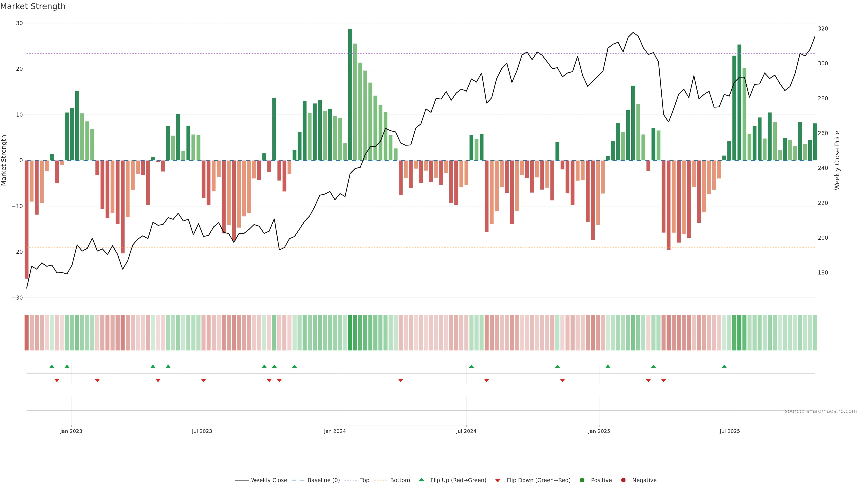Click the darkest green heat strip cell
Screen dimensions: 868x488
pyautogui.click(x=350, y=332)
